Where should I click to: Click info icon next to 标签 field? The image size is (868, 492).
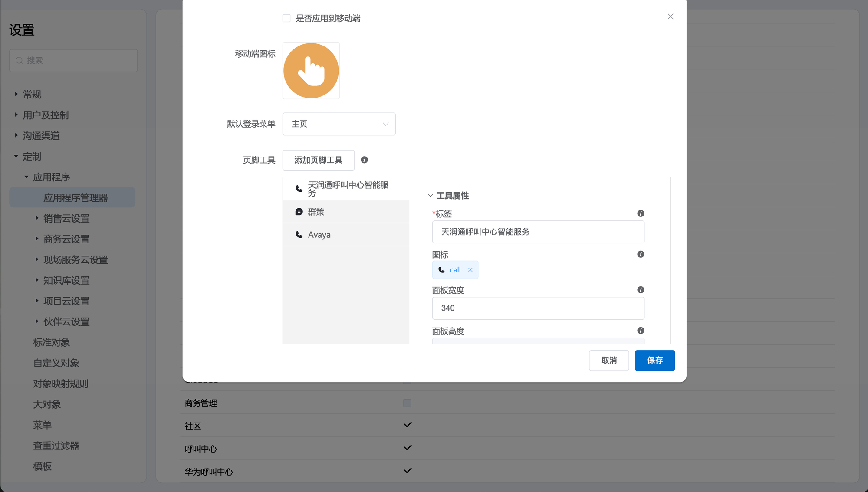point(640,213)
